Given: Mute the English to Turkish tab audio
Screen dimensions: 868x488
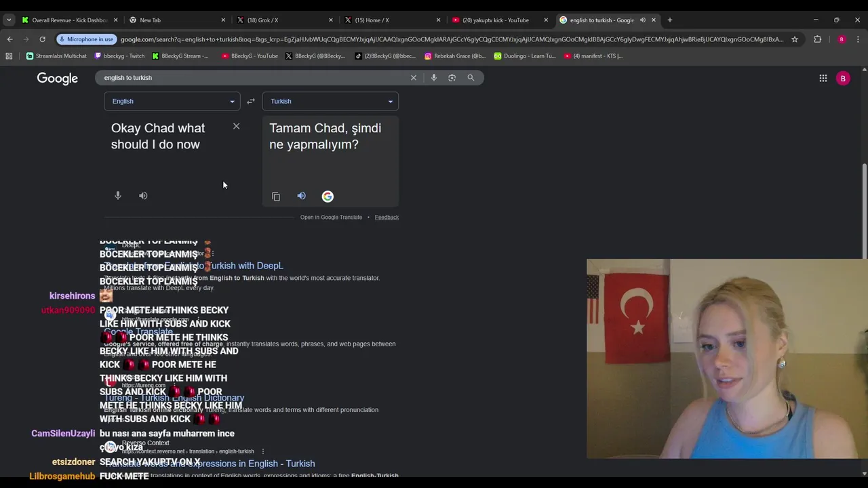Looking at the screenshot, I should [x=643, y=20].
